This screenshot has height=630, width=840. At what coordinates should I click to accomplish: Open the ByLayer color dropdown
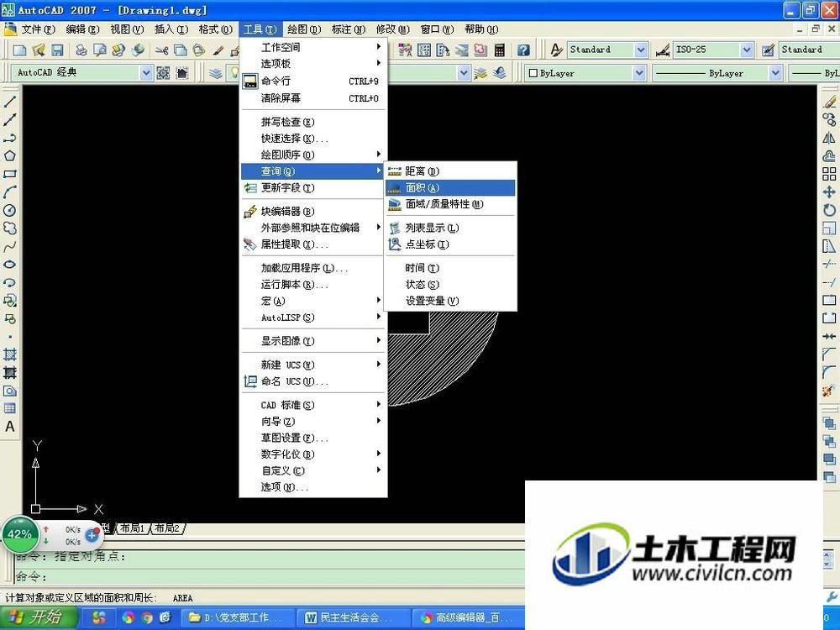(x=639, y=73)
